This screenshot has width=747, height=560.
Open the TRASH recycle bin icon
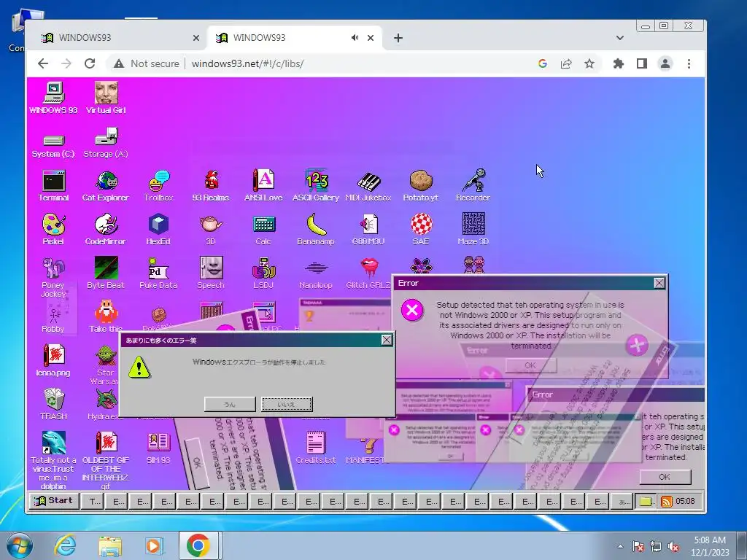53,399
